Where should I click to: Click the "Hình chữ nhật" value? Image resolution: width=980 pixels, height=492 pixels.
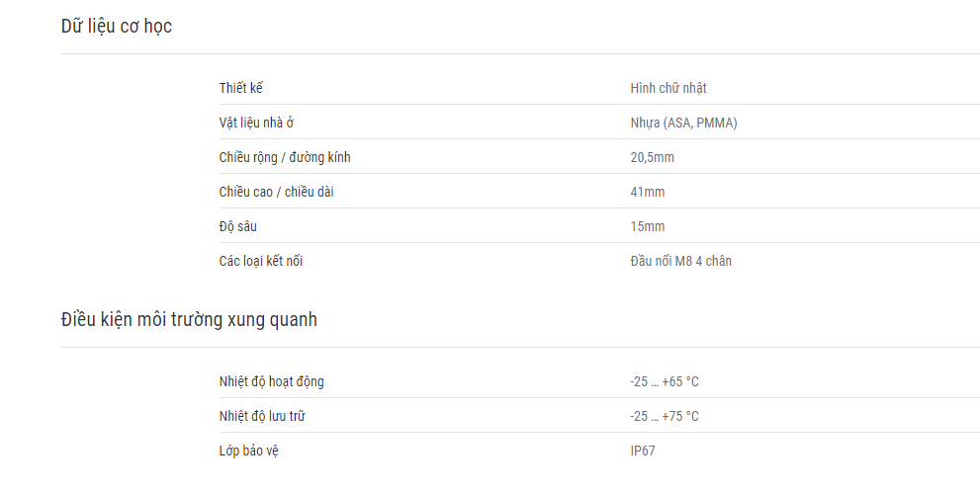point(668,88)
